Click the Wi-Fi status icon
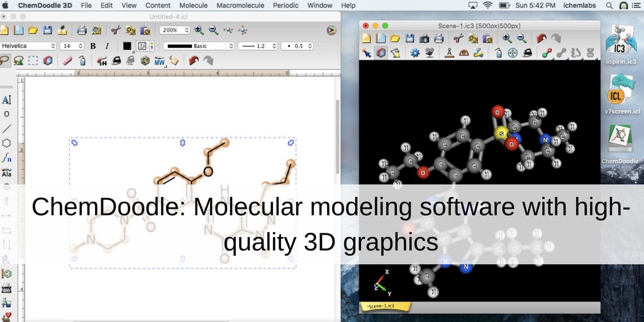This screenshot has height=322, width=644. pyautogui.click(x=487, y=5)
